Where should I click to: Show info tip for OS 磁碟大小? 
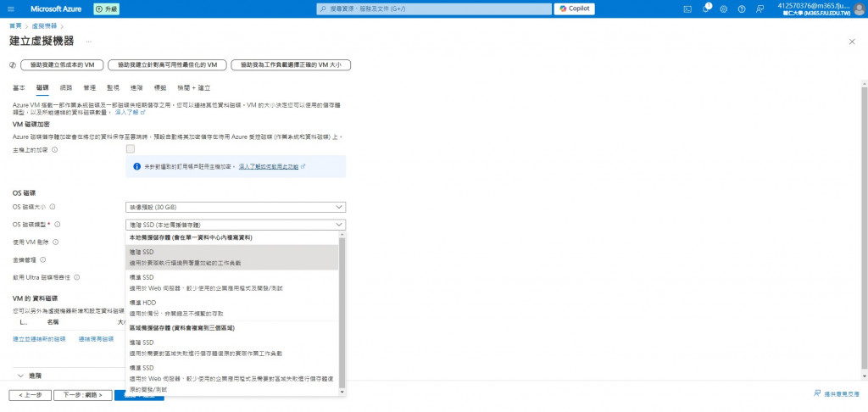(53, 207)
